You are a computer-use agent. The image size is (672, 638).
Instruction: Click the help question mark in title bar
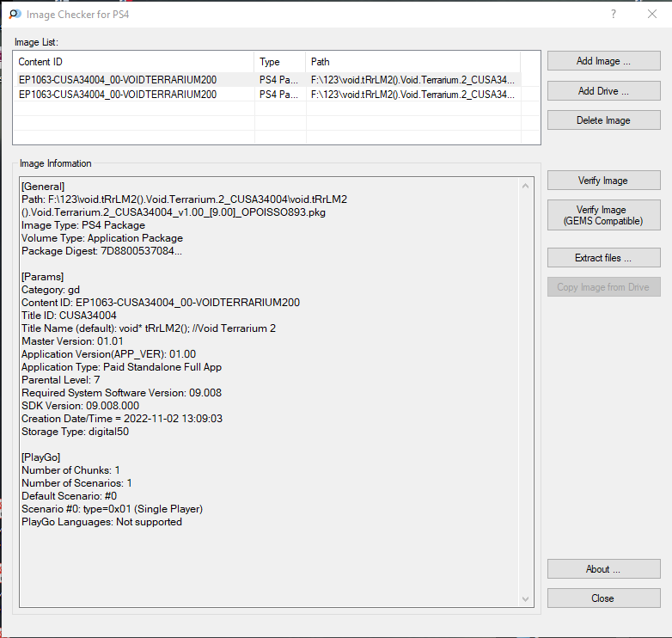coord(614,14)
